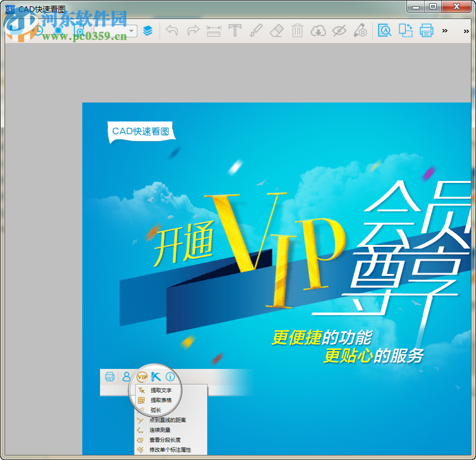The height and width of the screenshot is (460, 476).
Task: Click the trash delete-annotations icon
Action: [x=297, y=30]
